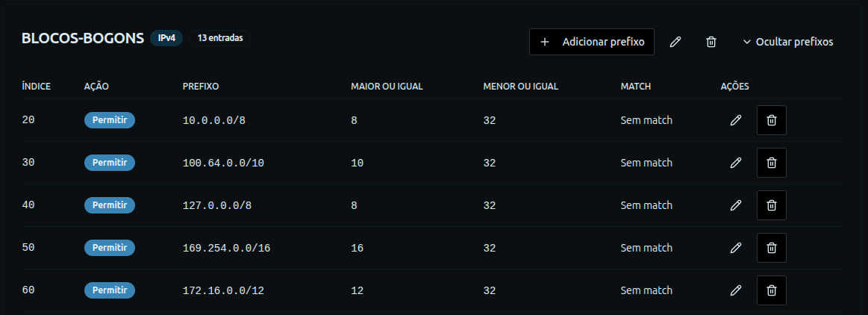The height and width of the screenshot is (315, 868).
Task: Delete the BLOCOS-BOGONS prefix list
Action: click(x=711, y=42)
